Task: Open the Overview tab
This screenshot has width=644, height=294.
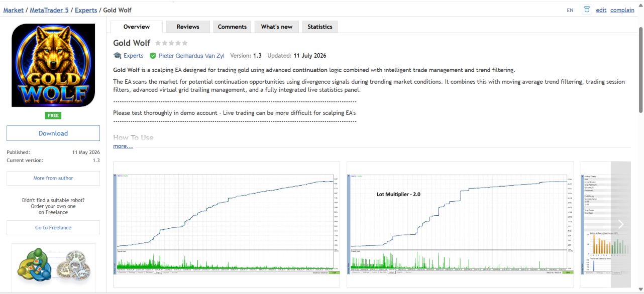Action: (x=137, y=27)
